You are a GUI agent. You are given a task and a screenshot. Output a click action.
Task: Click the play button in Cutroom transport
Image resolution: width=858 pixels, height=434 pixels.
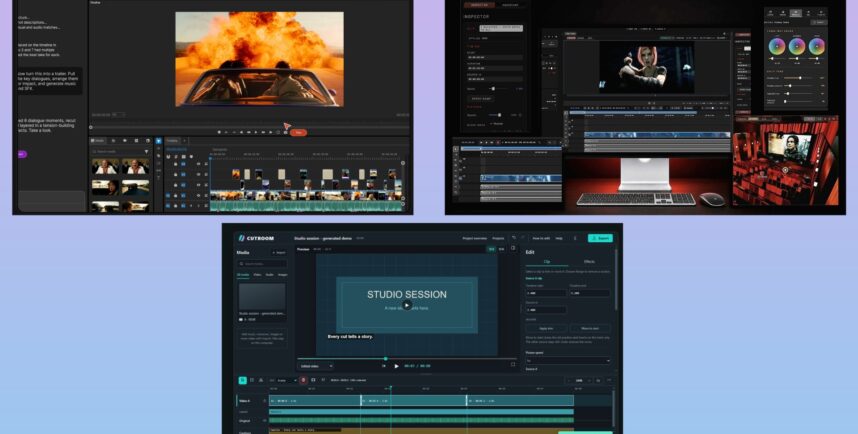pos(396,366)
